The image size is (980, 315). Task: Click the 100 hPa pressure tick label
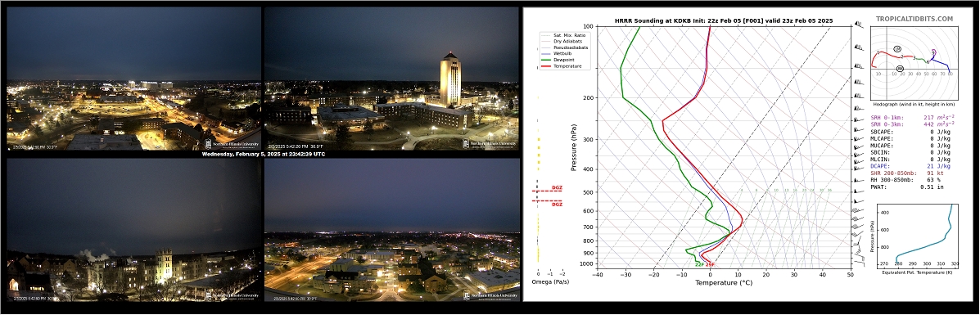pos(587,26)
